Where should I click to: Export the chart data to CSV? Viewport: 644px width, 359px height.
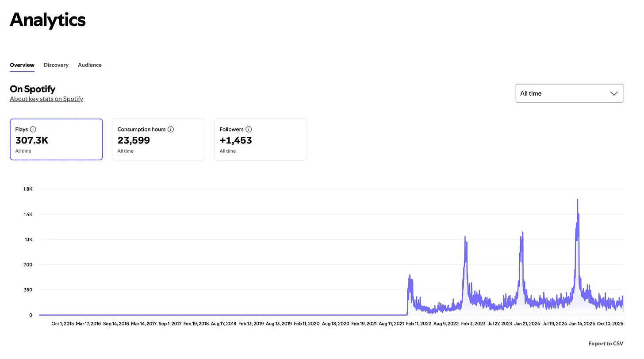coord(606,344)
